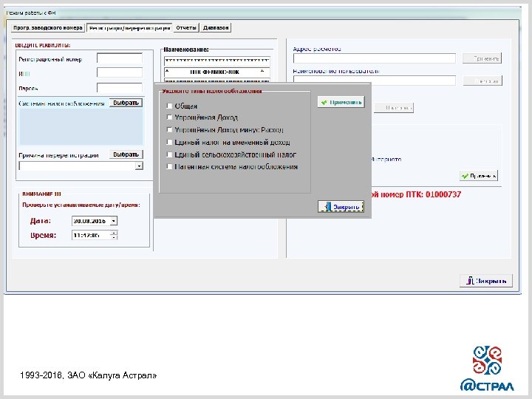532x399 pixels.
Task: Check the 'Общая' tax type box
Action: [169, 106]
